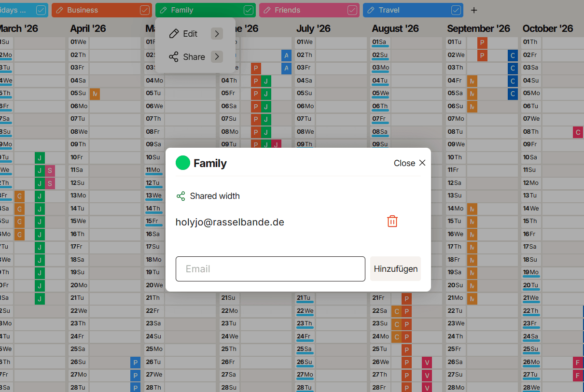Select the Travel calendar tab
This screenshot has height=392, width=584.
click(413, 10)
